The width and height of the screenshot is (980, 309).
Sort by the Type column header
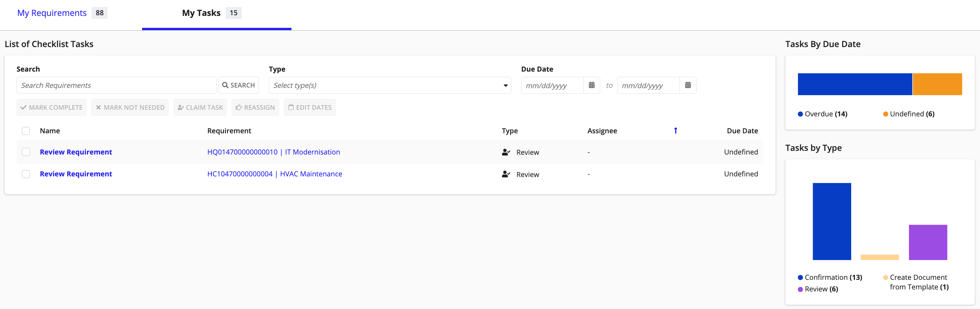[510, 131]
